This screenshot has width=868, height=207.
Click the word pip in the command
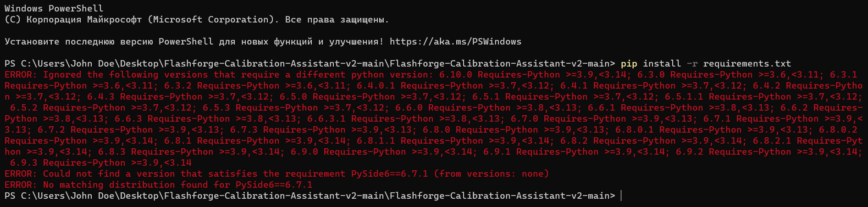629,64
